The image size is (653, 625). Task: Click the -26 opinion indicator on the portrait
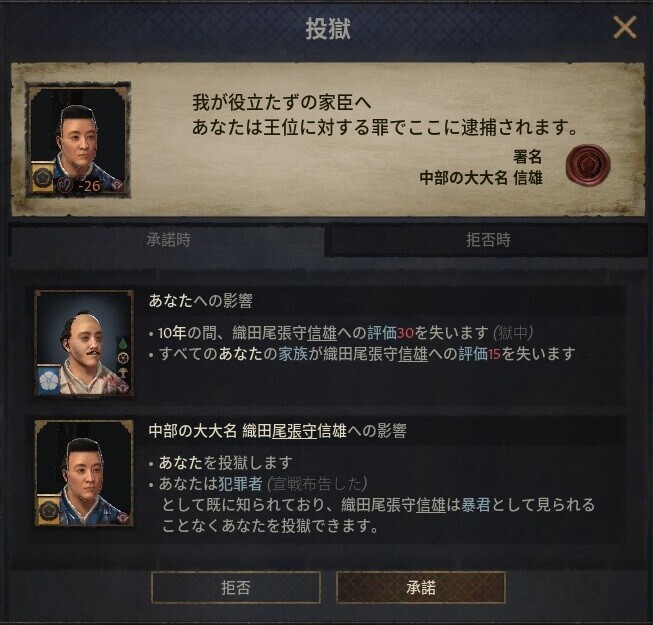(80, 185)
